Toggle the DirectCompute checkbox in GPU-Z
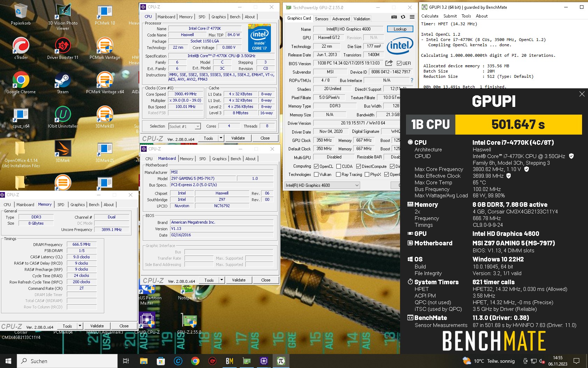Screen dimensions: 588x368 coord(358,166)
